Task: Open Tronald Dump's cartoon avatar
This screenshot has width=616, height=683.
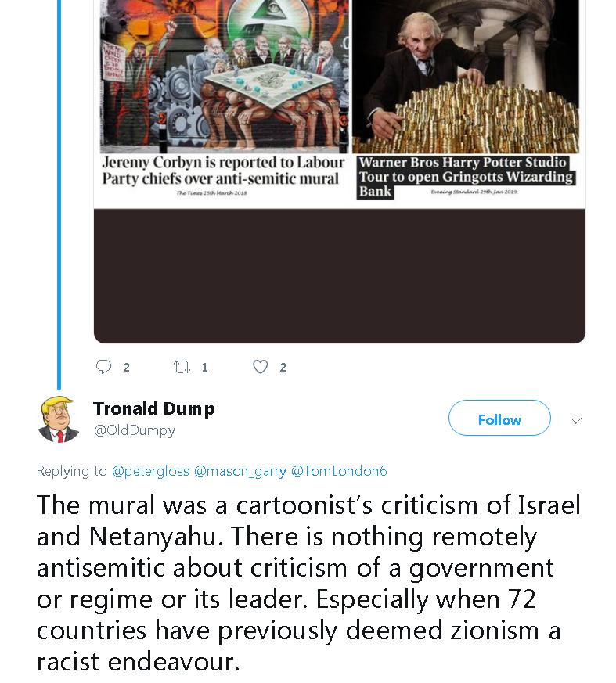Action: click(x=59, y=419)
